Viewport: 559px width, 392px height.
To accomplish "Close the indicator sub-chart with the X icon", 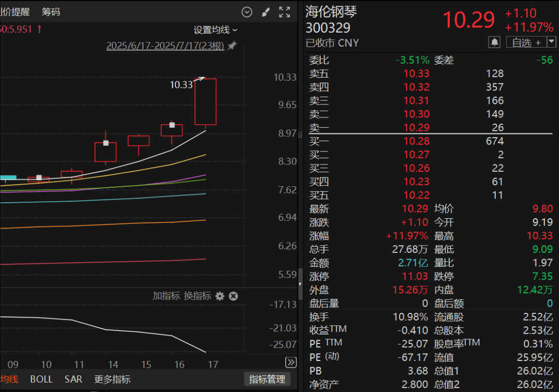I will [233, 296].
